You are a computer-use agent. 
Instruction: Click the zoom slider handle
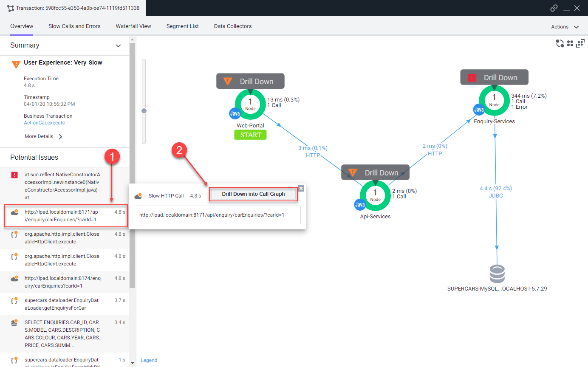(x=144, y=111)
